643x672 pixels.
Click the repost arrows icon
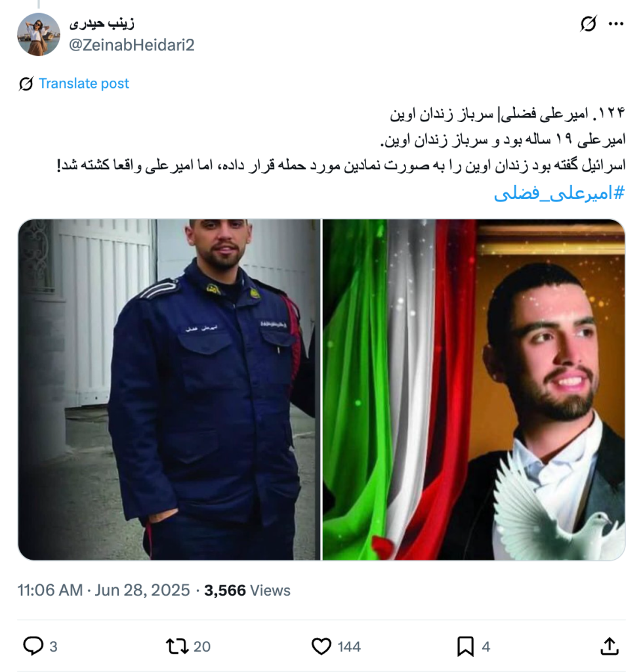[177, 646]
